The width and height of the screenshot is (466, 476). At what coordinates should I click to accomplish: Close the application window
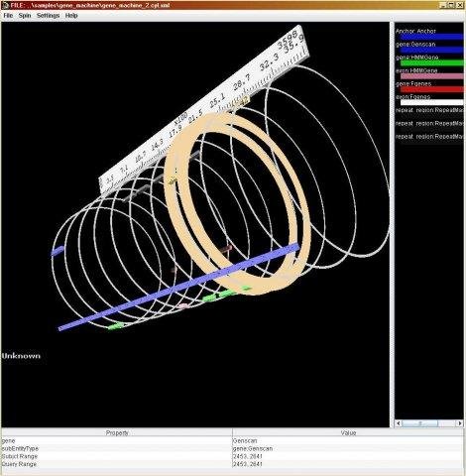[x=460, y=5]
